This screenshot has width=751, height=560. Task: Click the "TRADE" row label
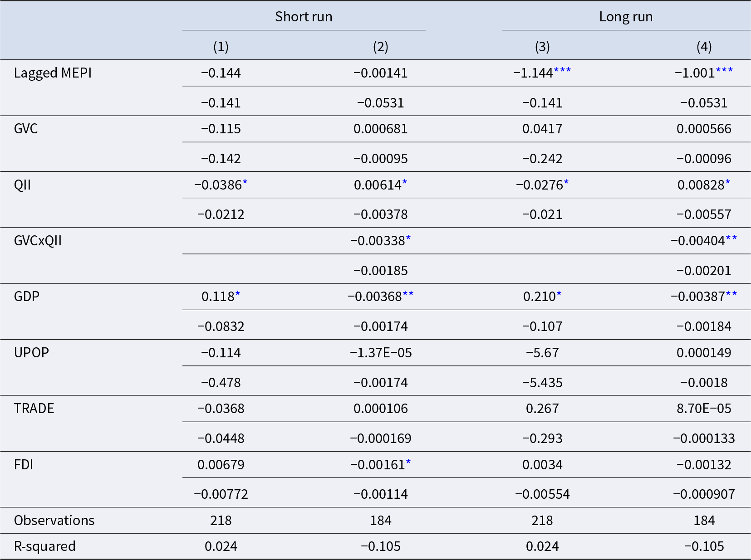34,409
